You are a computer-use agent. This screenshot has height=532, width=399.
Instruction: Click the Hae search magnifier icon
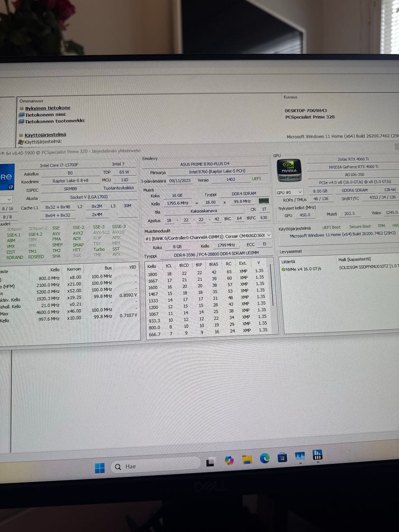click(x=118, y=467)
